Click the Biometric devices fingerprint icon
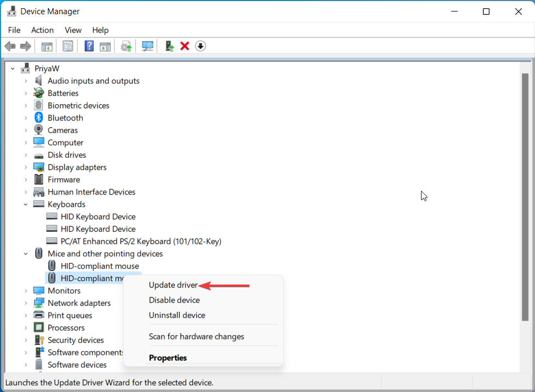The width and height of the screenshot is (535, 392). point(38,105)
